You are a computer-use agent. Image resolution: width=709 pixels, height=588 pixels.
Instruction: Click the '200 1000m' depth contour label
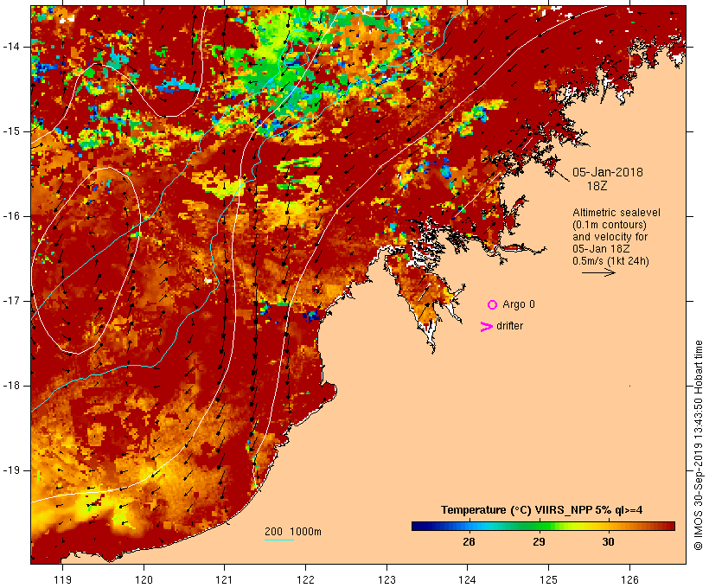click(293, 532)
